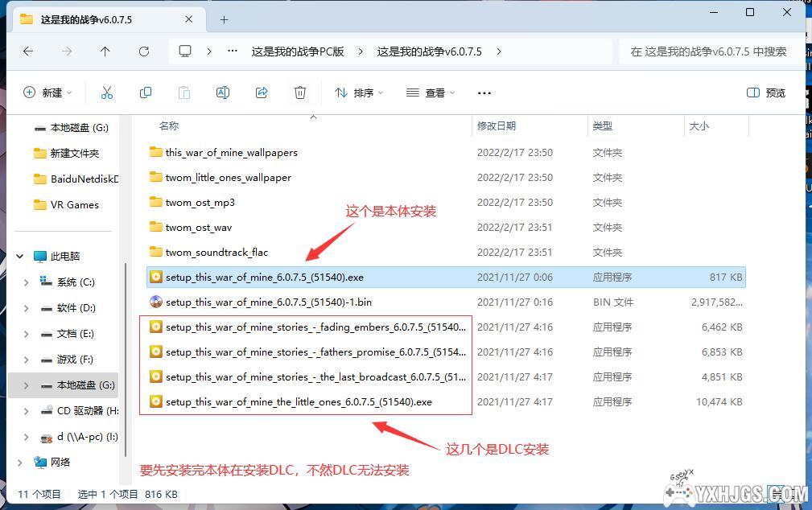The image size is (812, 510).
Task: Click the Cut scissors icon in toolbar
Action: (x=107, y=93)
